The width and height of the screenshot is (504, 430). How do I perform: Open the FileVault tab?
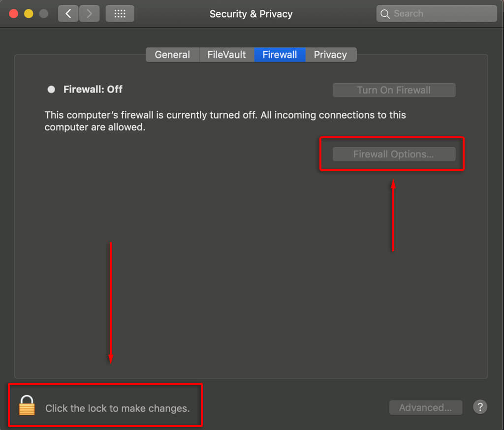[x=226, y=55]
